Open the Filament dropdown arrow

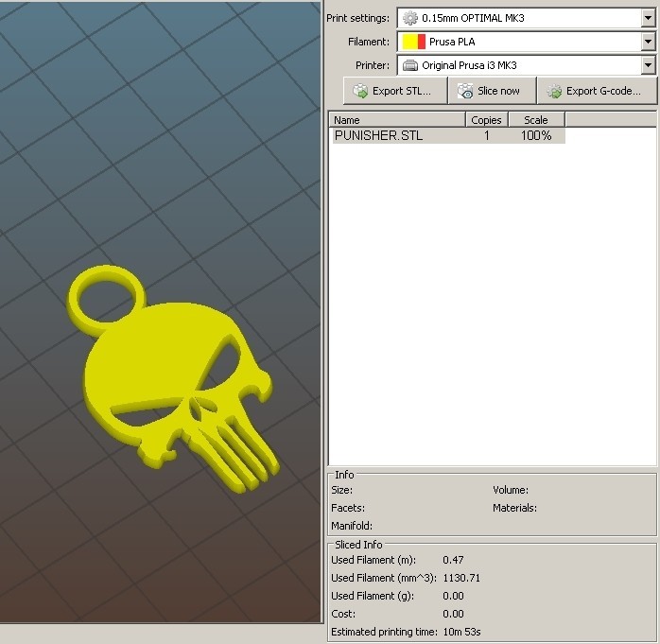648,42
